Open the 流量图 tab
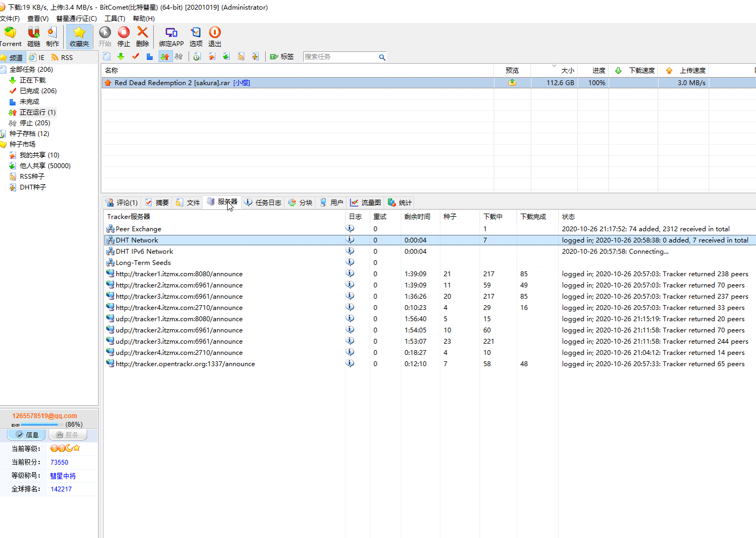Viewport: 756px width, 538px height. 365,203
